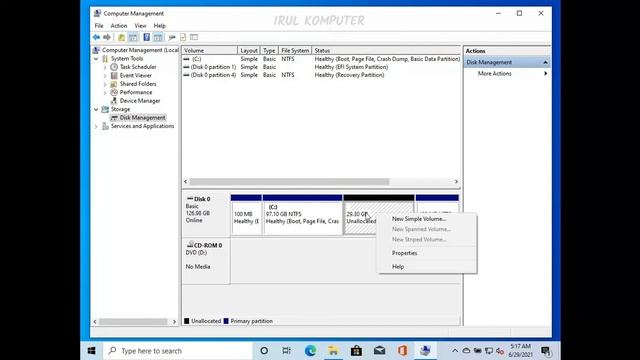Viewport: 640px width, 360px height.
Task: Expand the Event Viewer node
Action: [105, 76]
